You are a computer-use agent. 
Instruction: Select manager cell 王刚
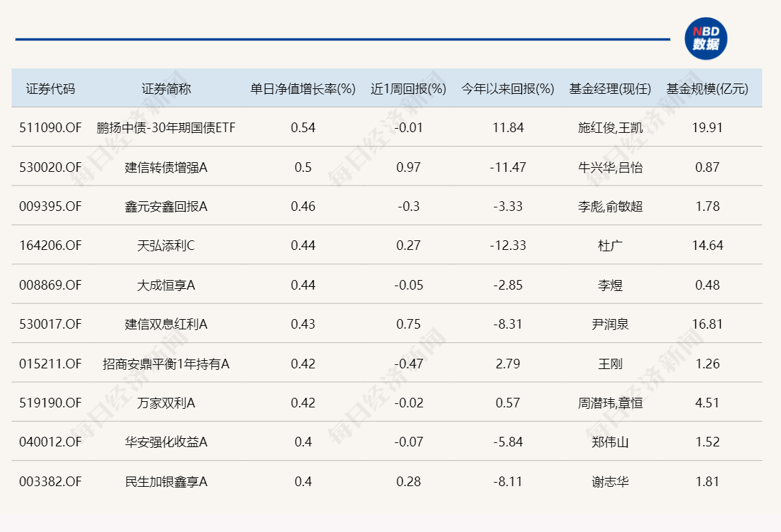pos(610,364)
